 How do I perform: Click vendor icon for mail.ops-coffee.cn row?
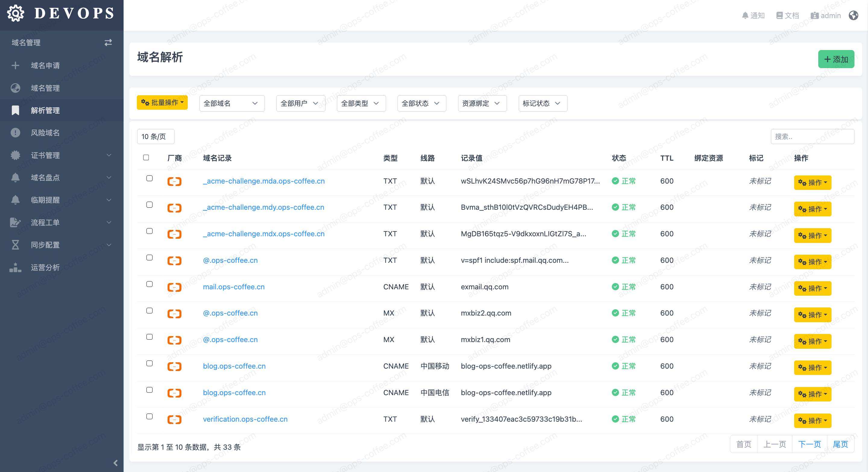click(174, 287)
